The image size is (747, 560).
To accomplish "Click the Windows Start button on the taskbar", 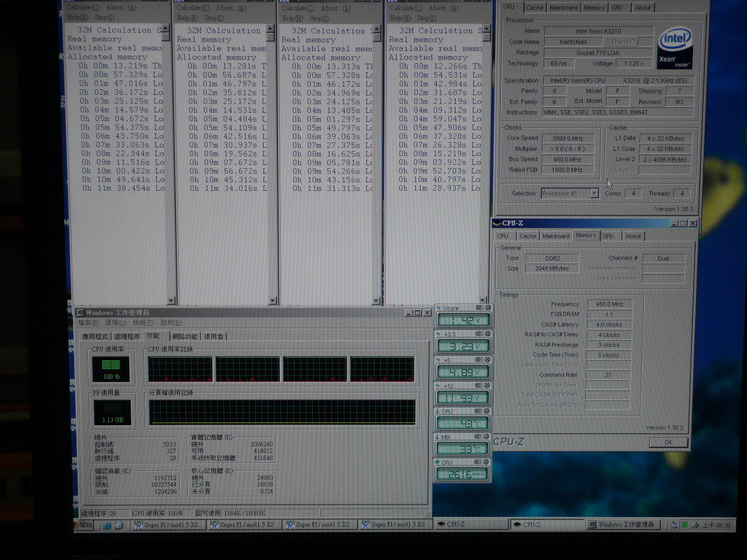I will coord(86,525).
